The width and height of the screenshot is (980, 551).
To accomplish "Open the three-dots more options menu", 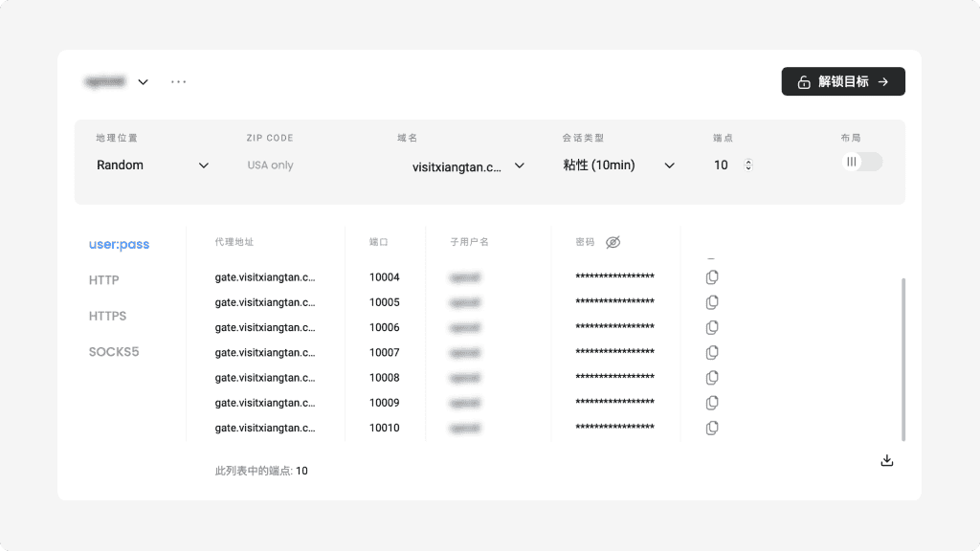I will (x=179, y=82).
